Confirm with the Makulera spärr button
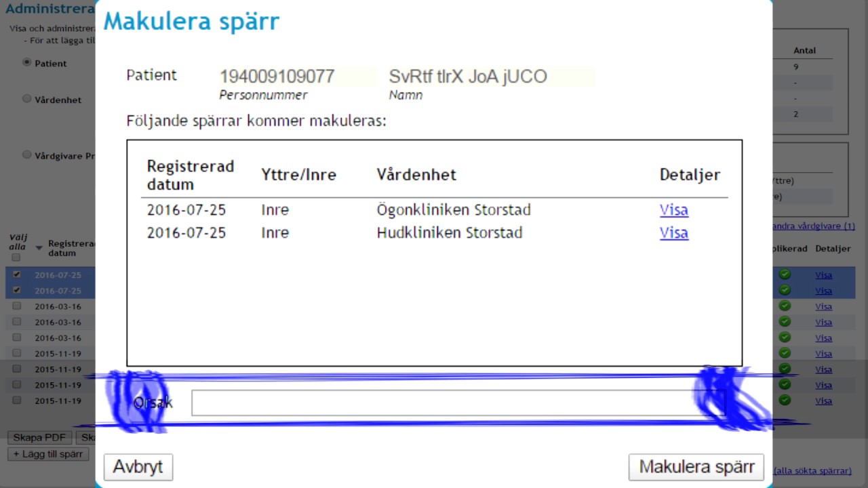The image size is (868, 488). click(696, 467)
